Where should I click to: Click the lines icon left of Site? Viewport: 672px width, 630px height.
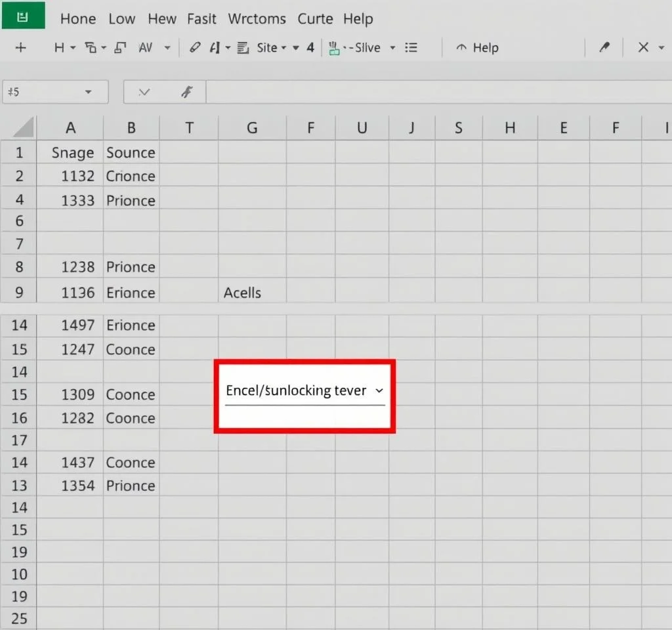[242, 48]
